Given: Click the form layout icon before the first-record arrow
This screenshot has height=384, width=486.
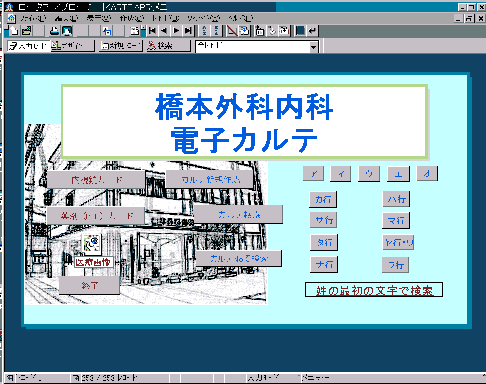Looking at the screenshot, I should click(x=135, y=31).
